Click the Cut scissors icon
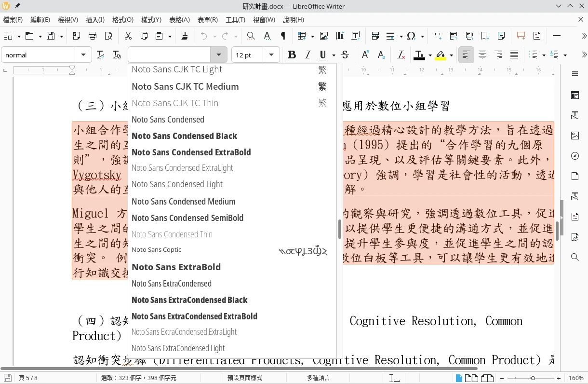The image size is (588, 384). 128,36
